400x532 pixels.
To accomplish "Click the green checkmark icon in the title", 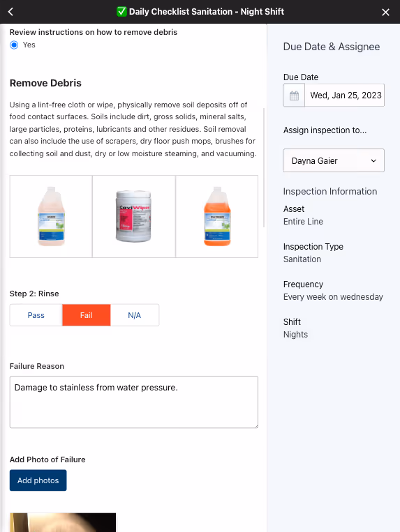I will point(121,12).
